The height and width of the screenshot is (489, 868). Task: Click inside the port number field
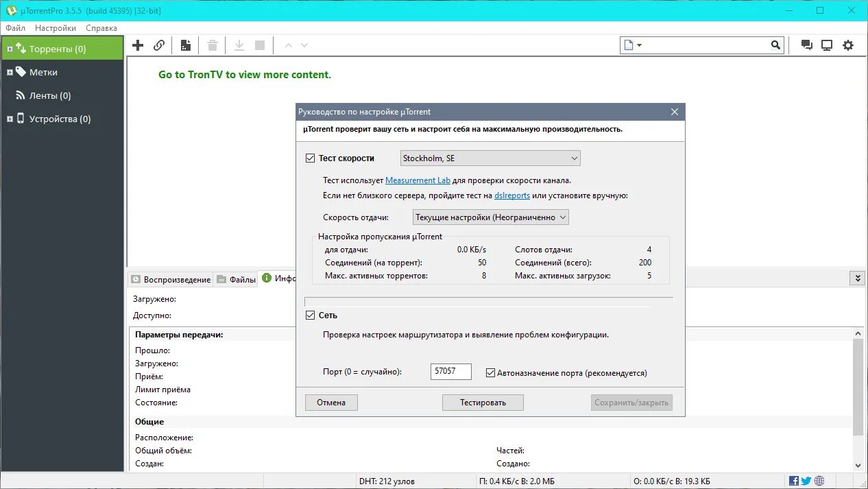(x=450, y=371)
